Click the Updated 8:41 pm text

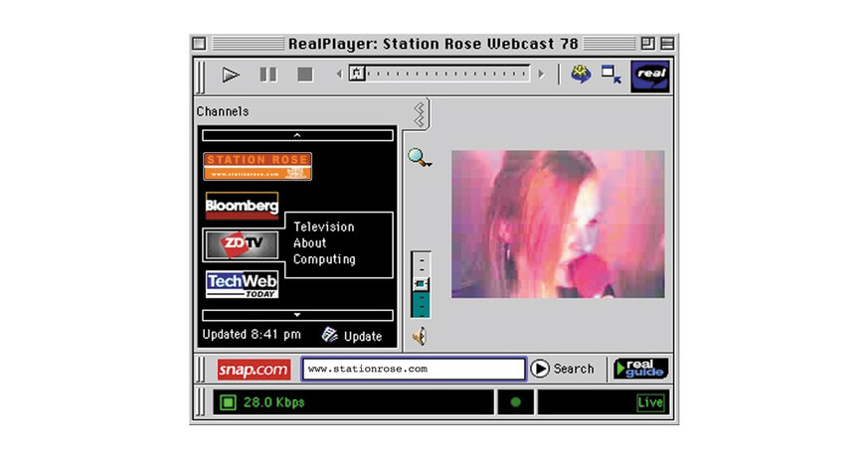coord(252,334)
